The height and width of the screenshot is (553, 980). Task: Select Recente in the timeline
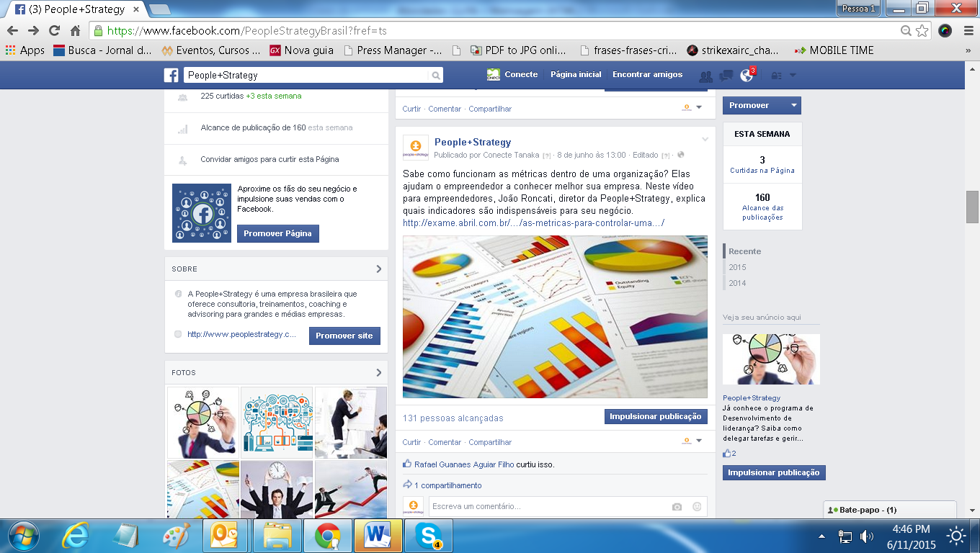(744, 251)
